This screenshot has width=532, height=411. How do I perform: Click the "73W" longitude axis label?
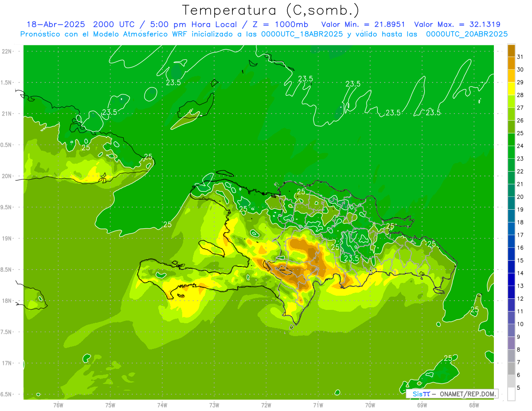click(214, 405)
